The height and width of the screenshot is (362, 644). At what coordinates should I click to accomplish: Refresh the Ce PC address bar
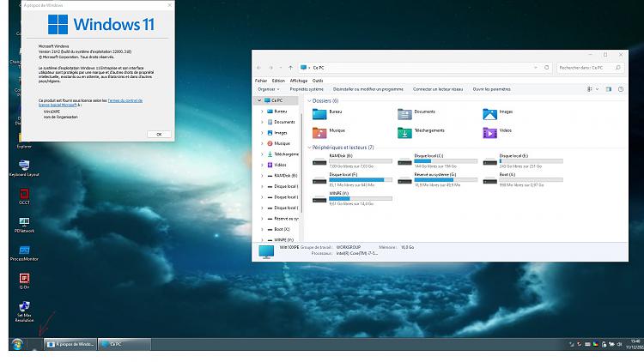coord(547,67)
